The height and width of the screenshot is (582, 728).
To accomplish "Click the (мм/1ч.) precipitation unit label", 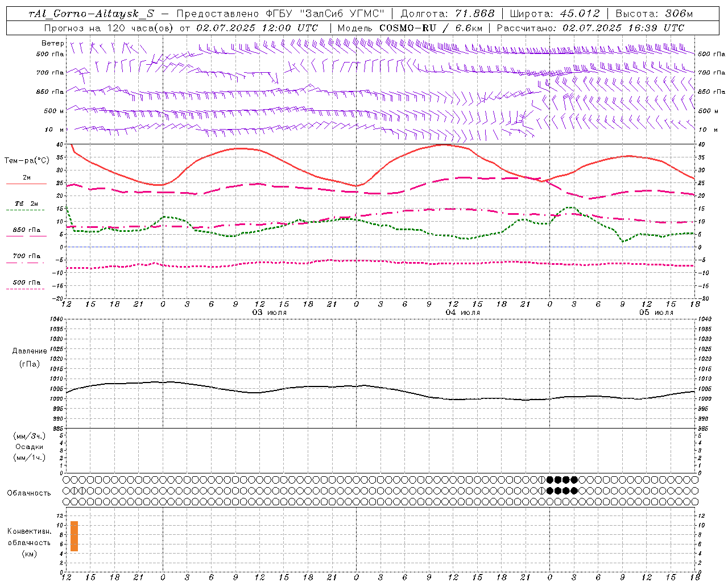I will (30, 458).
